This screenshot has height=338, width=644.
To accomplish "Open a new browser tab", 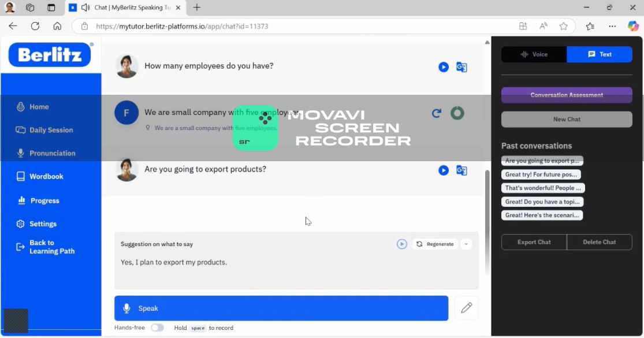I will pyautogui.click(x=197, y=8).
